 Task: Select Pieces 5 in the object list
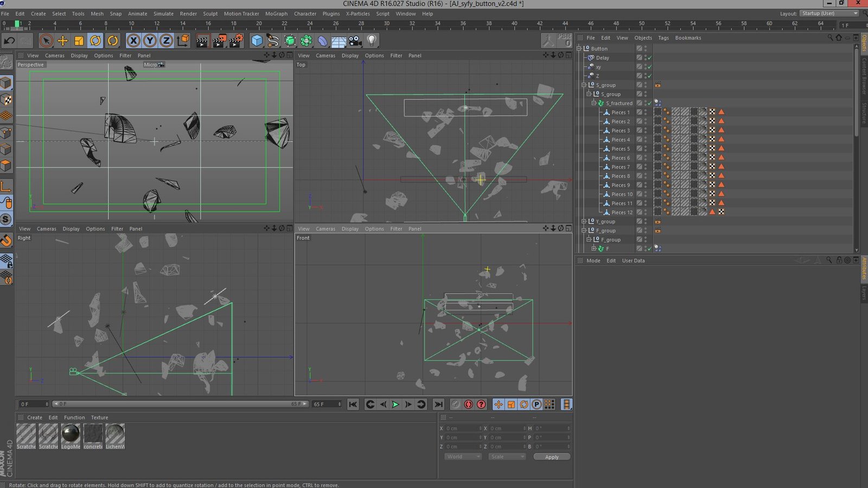coord(620,149)
